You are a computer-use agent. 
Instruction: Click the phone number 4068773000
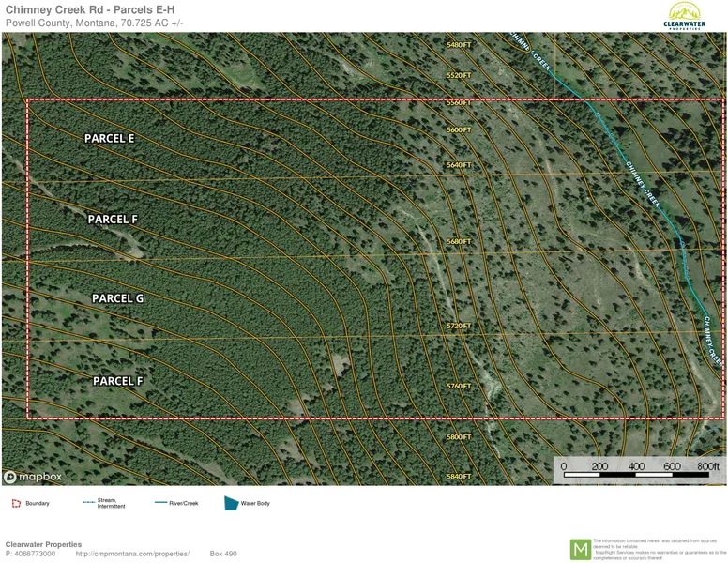pyautogui.click(x=35, y=554)
